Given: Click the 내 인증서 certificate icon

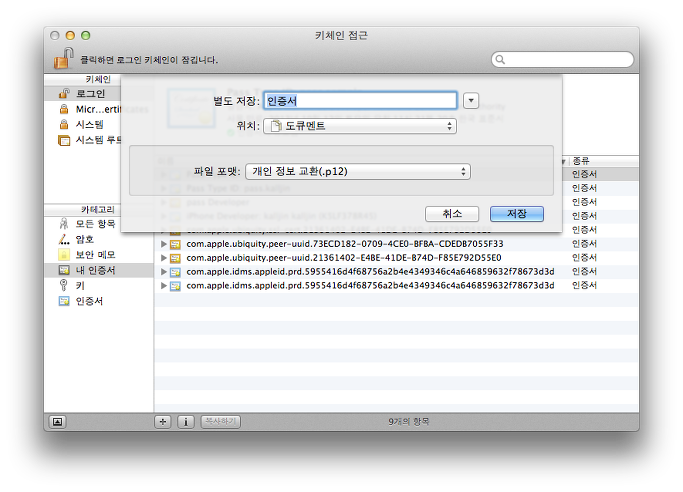Looking at the screenshot, I should [x=64, y=270].
